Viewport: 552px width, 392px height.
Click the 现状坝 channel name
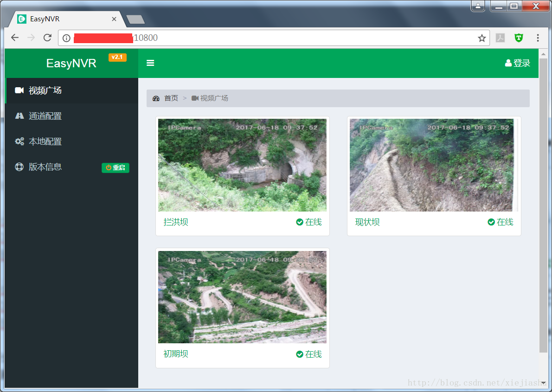367,222
